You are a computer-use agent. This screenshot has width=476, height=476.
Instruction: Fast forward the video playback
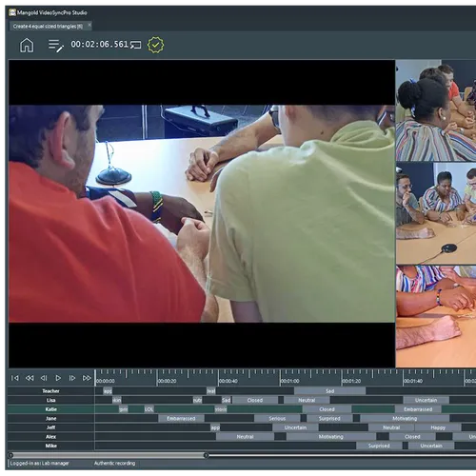87,378
